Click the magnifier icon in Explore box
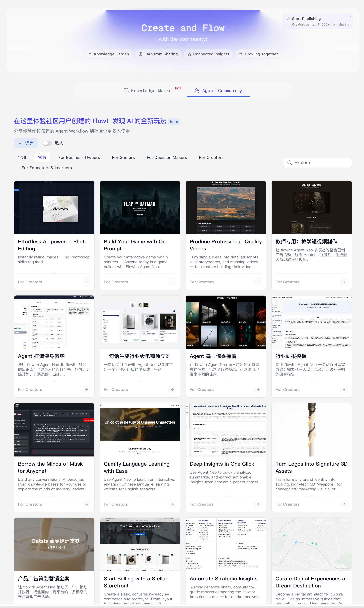Screen dimensions: 364x608 coord(290,163)
